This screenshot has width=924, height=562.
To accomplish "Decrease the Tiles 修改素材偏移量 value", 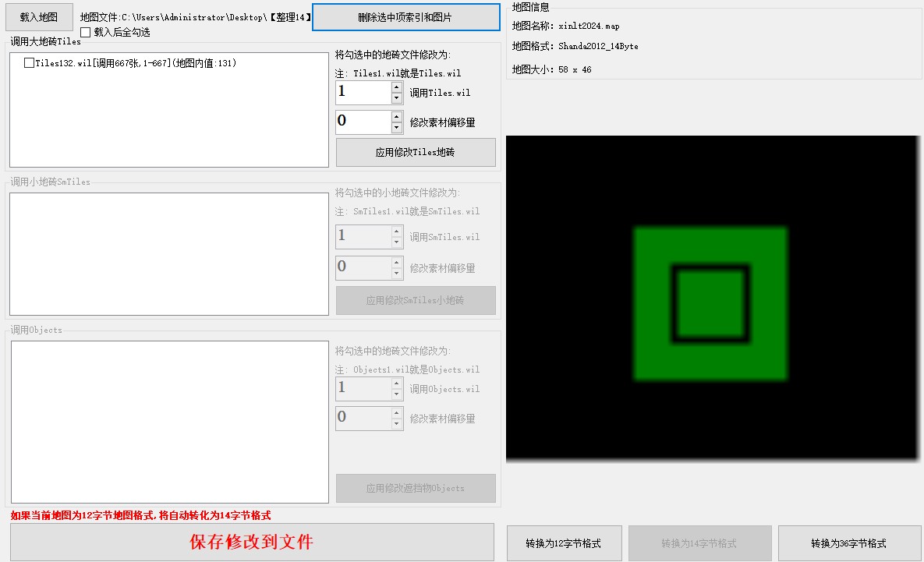I will [x=397, y=127].
